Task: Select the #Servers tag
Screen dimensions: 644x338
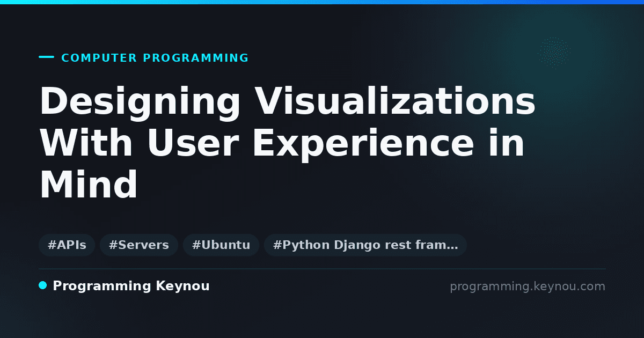Action: tap(139, 245)
